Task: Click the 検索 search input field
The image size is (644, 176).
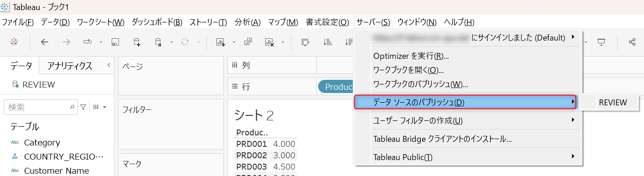Action: point(40,107)
